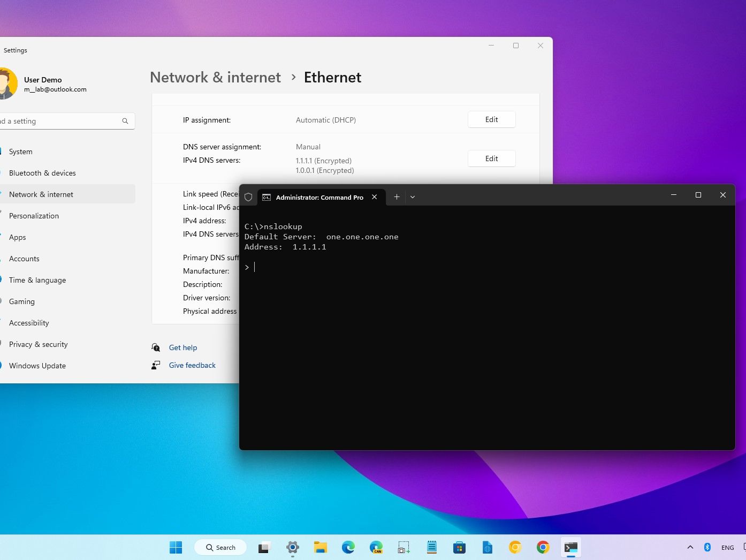The image size is (746, 560).
Task: Click the "Manufacturer:" label
Action: [x=206, y=271]
